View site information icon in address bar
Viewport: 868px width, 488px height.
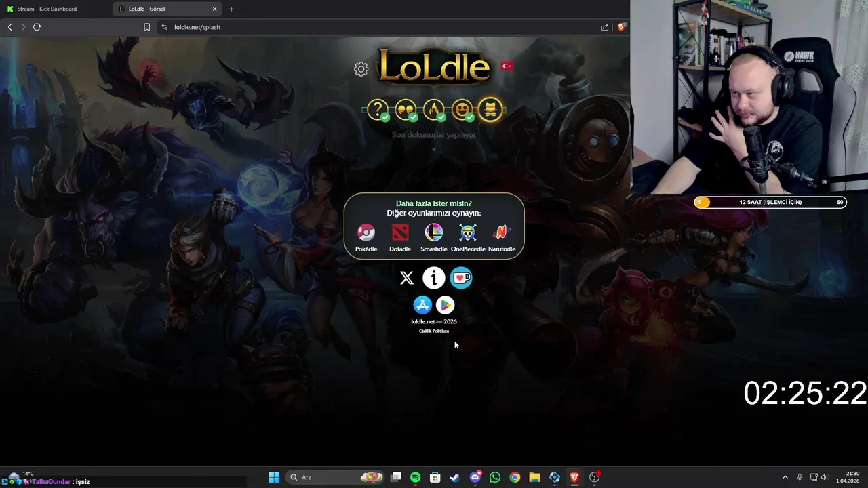164,27
